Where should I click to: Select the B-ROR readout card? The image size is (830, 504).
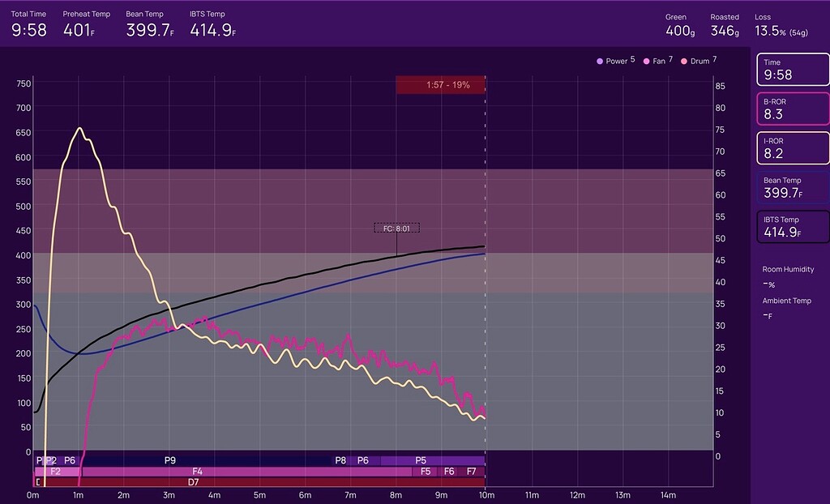tap(793, 109)
